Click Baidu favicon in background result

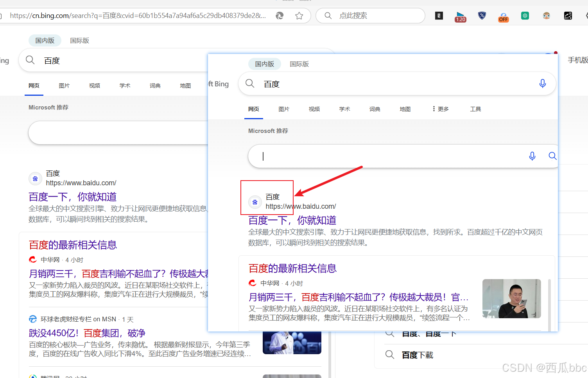[x=35, y=179]
